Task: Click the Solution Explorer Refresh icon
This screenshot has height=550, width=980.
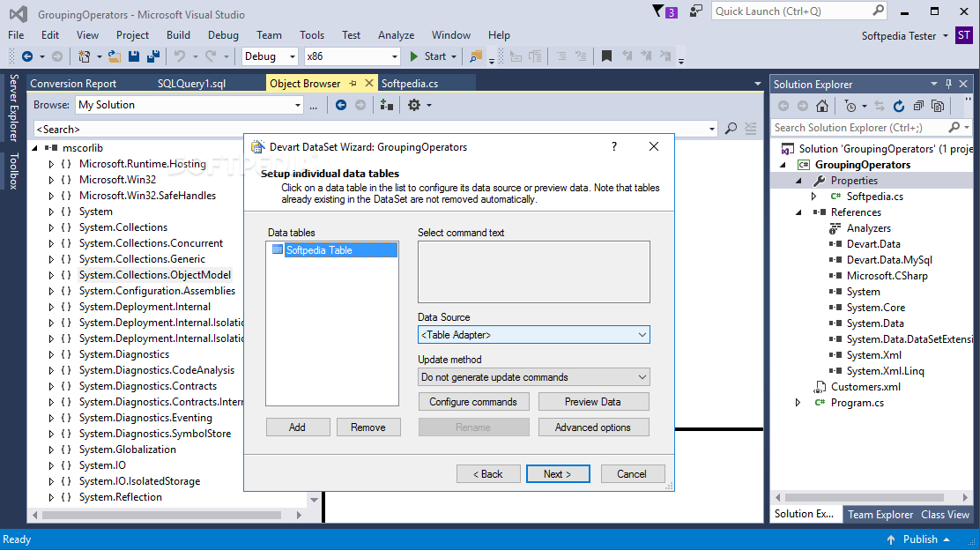Action: pyautogui.click(x=899, y=107)
